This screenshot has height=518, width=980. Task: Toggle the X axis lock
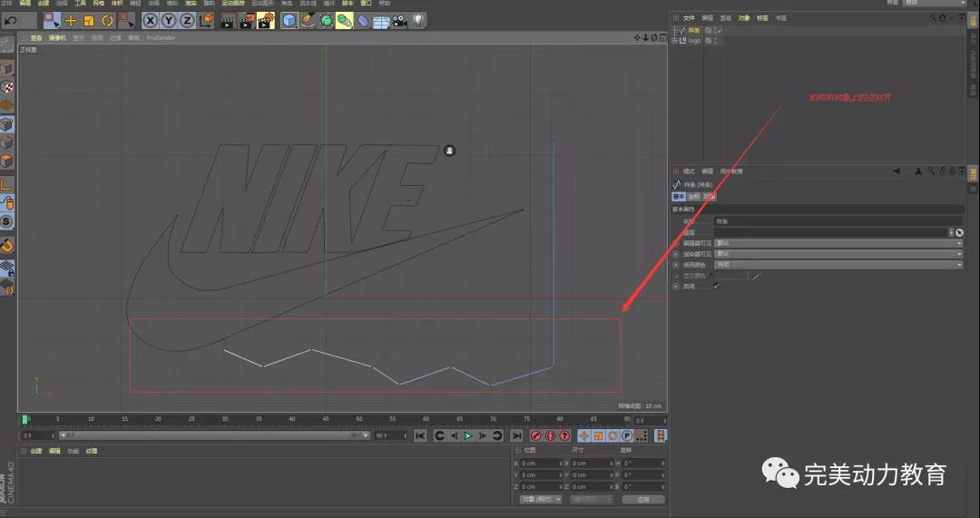150,21
